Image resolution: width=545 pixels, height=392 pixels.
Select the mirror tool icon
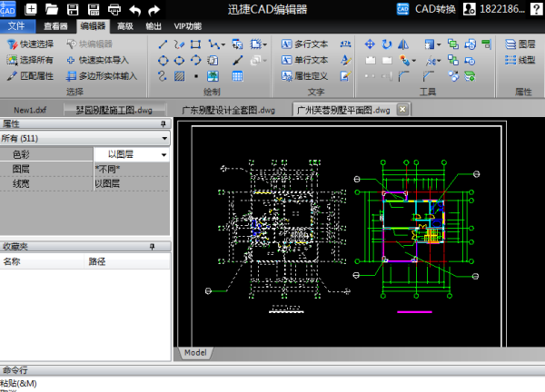[403, 44]
